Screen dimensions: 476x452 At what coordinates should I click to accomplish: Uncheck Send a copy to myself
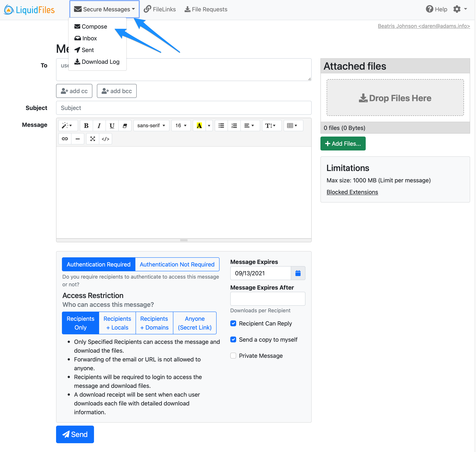pos(233,339)
